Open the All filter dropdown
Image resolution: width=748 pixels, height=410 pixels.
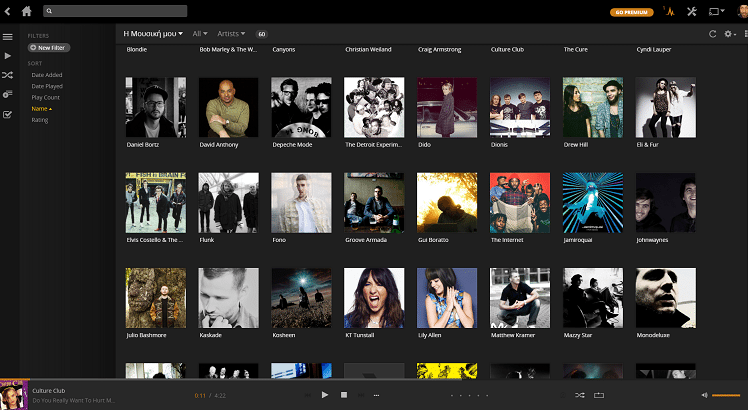200,34
